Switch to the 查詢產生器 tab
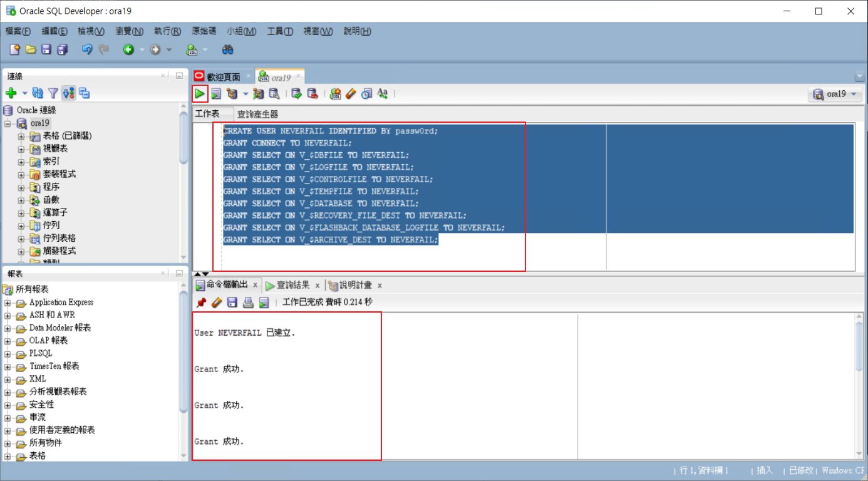Viewport: 868px width, 481px height. click(x=257, y=114)
